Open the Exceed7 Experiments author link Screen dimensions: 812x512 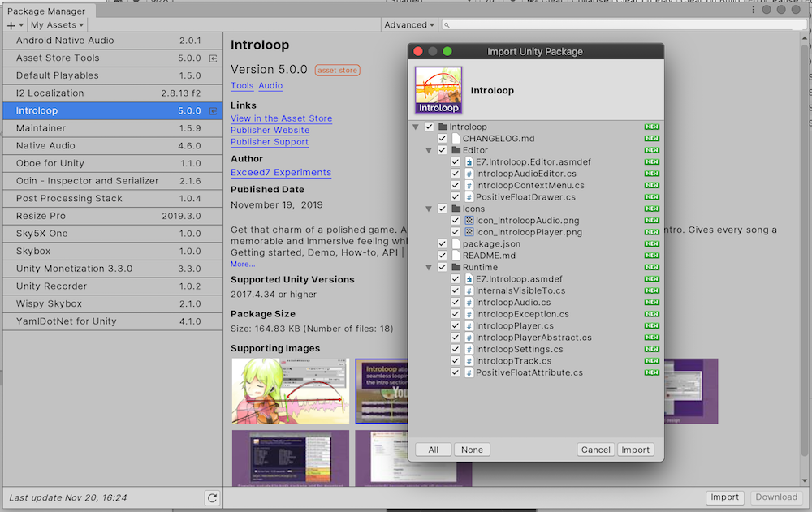pyautogui.click(x=281, y=172)
